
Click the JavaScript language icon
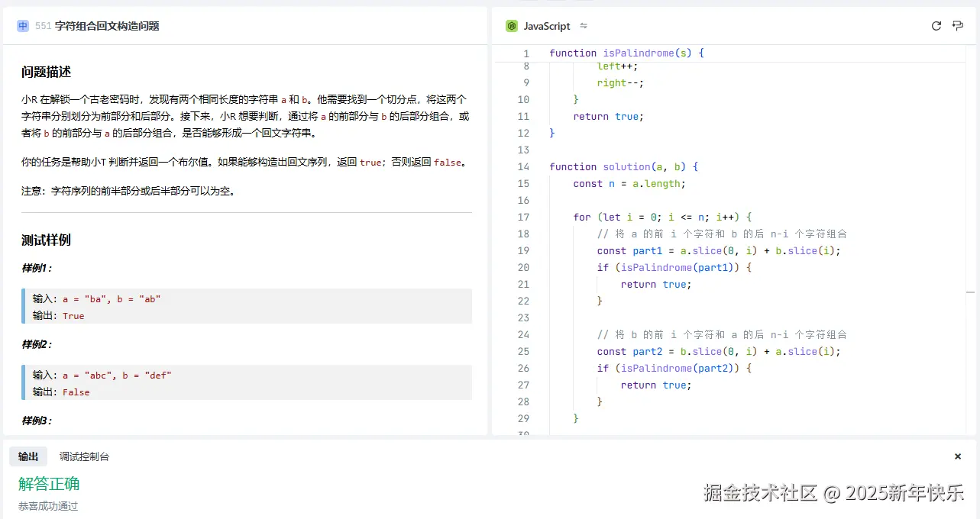click(510, 25)
